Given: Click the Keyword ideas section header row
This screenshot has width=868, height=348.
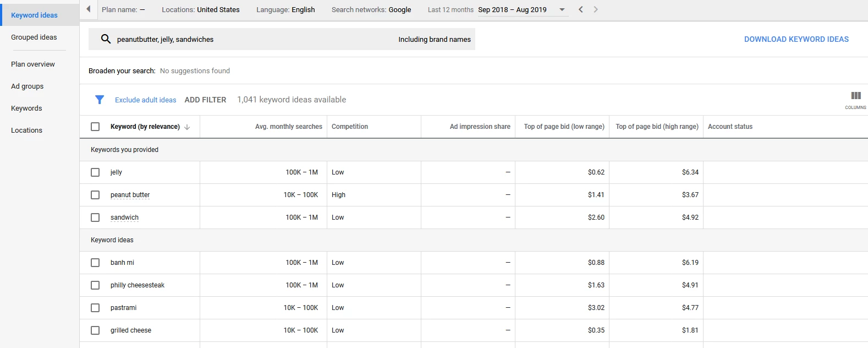Looking at the screenshot, I should [x=474, y=240].
